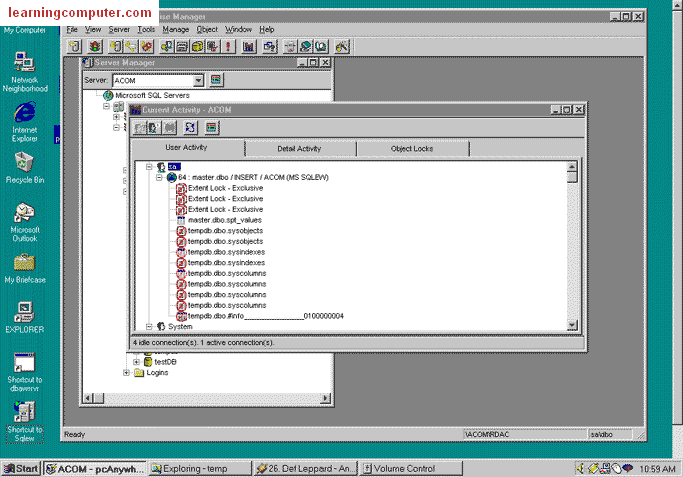The height and width of the screenshot is (477, 683).
Task: Collapse the process 64 master.dbo node
Action: pyautogui.click(x=160, y=177)
